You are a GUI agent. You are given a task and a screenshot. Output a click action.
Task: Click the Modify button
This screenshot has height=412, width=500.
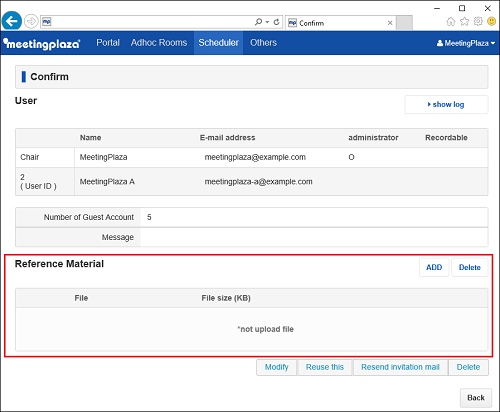point(276,367)
